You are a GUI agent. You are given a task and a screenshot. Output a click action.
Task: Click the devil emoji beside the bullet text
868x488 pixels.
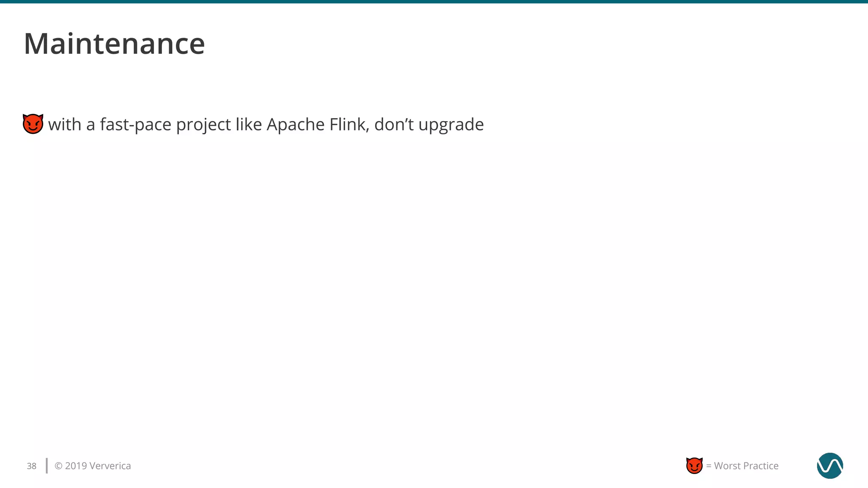[x=33, y=124]
